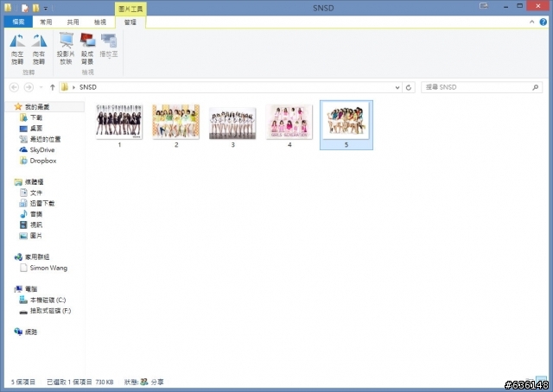Image resolution: width=553 pixels, height=392 pixels.
Task: Select image thumbnail 5
Action: (346, 125)
